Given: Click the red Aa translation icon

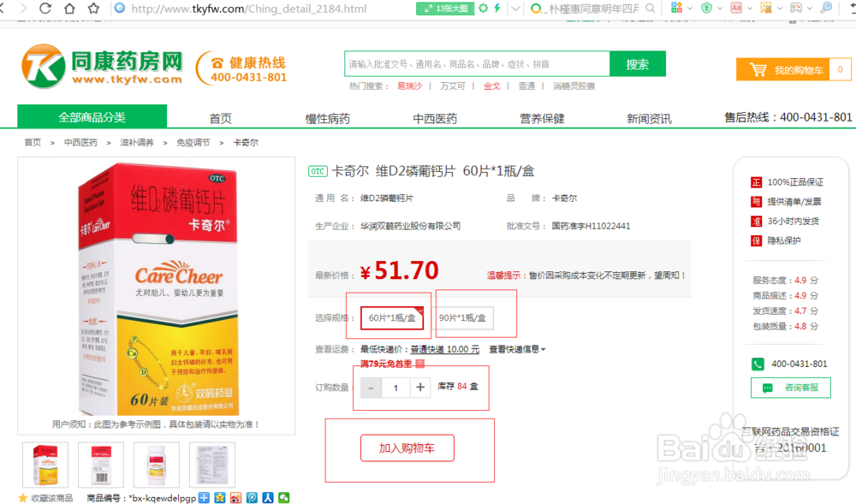Looking at the screenshot, I should pos(736,8).
